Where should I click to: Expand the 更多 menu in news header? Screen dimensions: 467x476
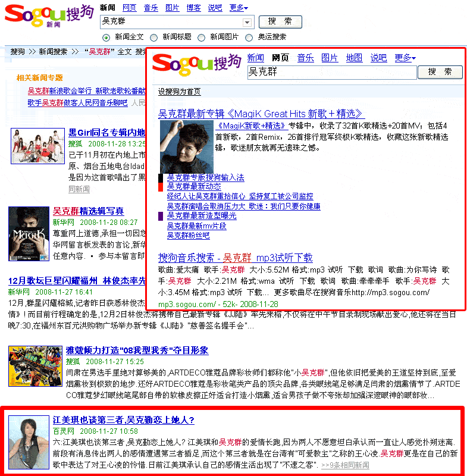239,8
